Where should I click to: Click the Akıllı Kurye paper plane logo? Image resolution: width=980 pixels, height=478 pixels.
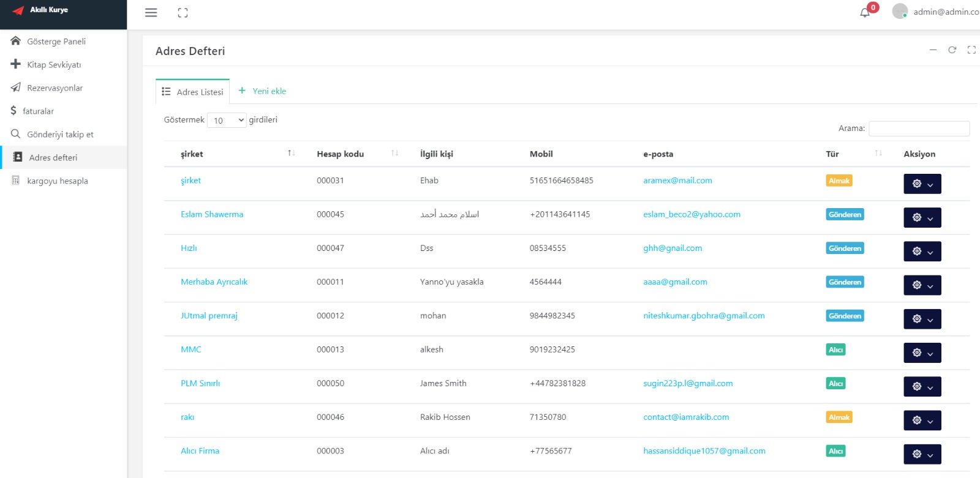[18, 10]
